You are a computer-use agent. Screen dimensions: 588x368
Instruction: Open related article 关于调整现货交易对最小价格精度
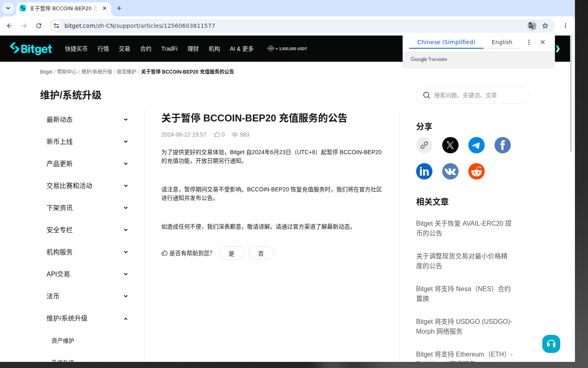[462, 261]
